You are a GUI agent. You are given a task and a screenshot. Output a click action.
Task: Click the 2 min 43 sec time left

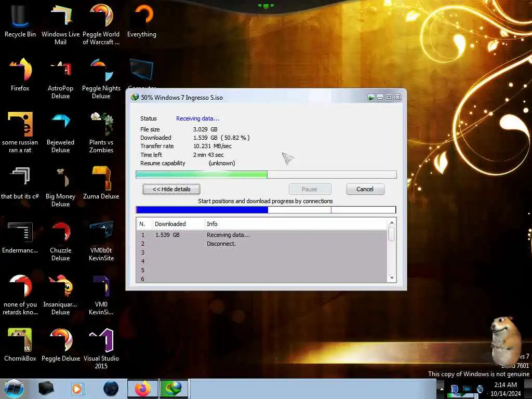[208, 155]
